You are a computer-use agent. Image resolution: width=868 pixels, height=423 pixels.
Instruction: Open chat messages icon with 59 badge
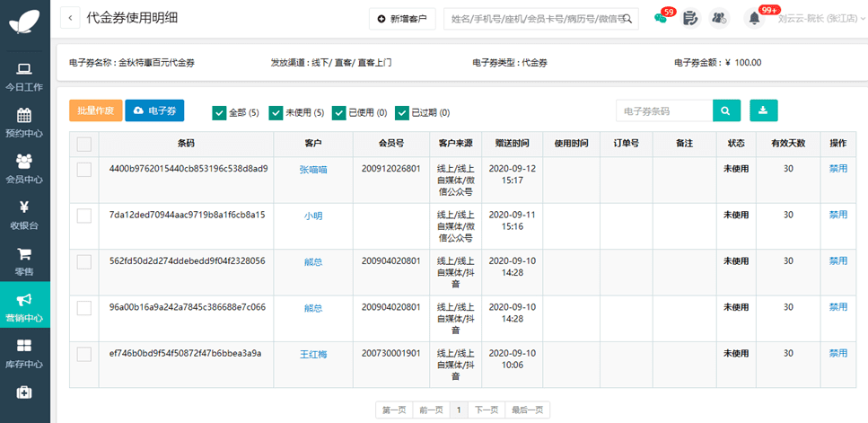[x=661, y=18]
